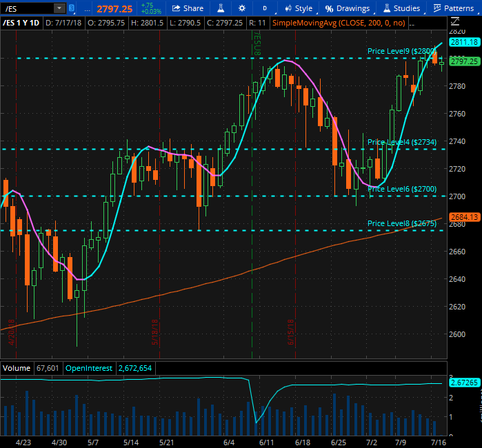Click the 2780 price axis label

457,86
